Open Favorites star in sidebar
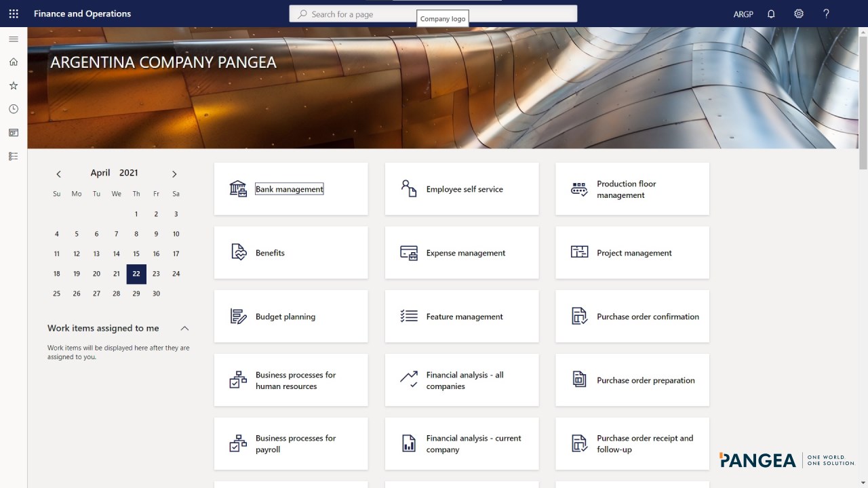The image size is (868, 488). tap(14, 85)
